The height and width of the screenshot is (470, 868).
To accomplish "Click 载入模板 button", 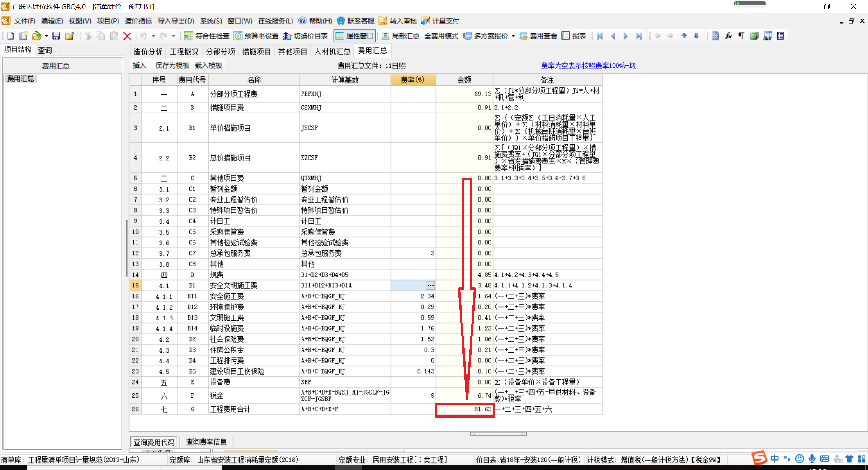I will [208, 66].
